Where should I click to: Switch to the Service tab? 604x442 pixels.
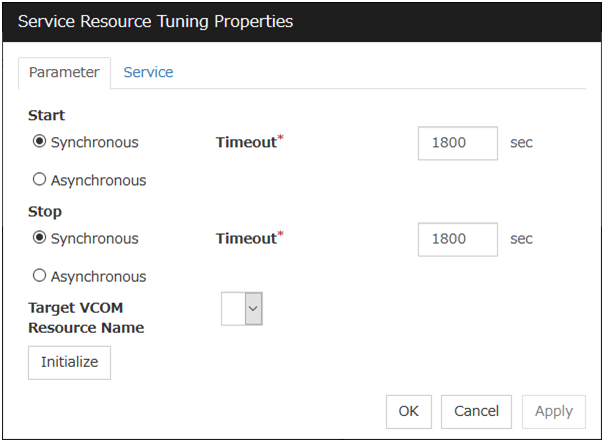point(148,72)
